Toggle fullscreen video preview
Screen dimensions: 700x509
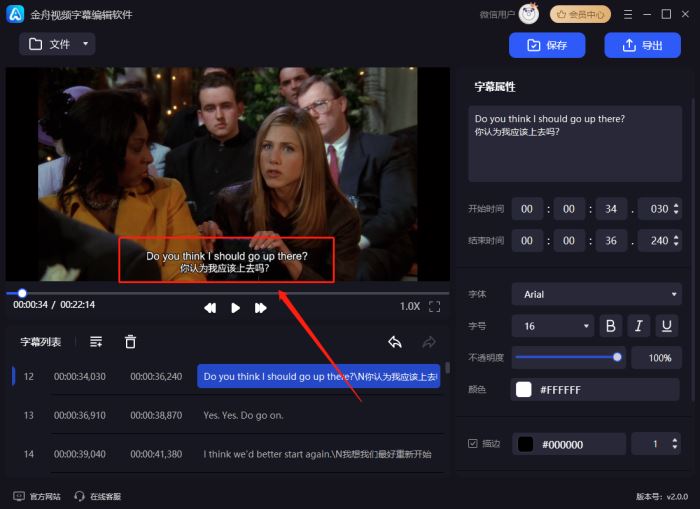434,306
